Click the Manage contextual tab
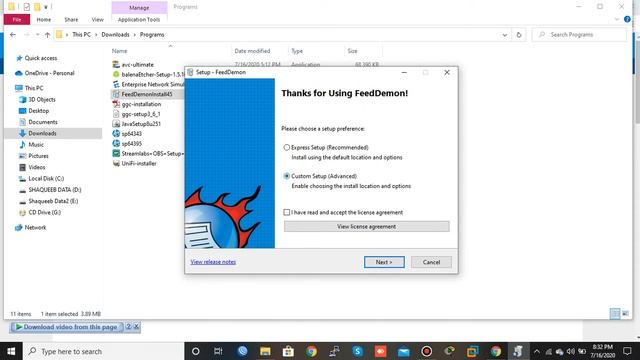This screenshot has height=360, width=640. point(139,8)
